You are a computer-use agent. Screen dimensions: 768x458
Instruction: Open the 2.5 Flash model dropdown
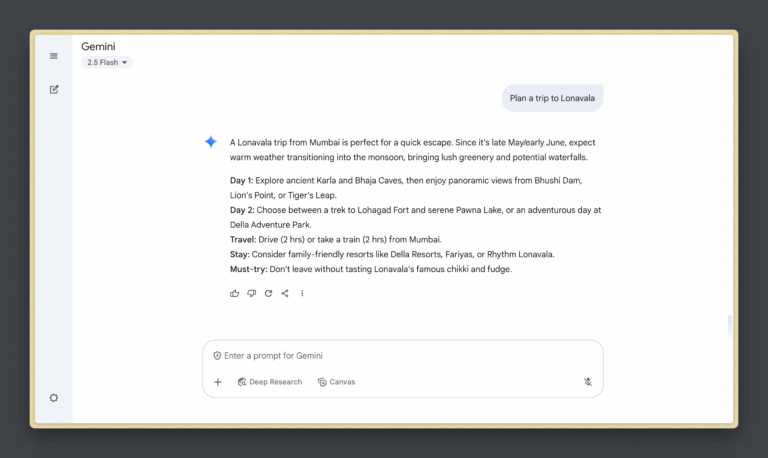[x=107, y=62]
